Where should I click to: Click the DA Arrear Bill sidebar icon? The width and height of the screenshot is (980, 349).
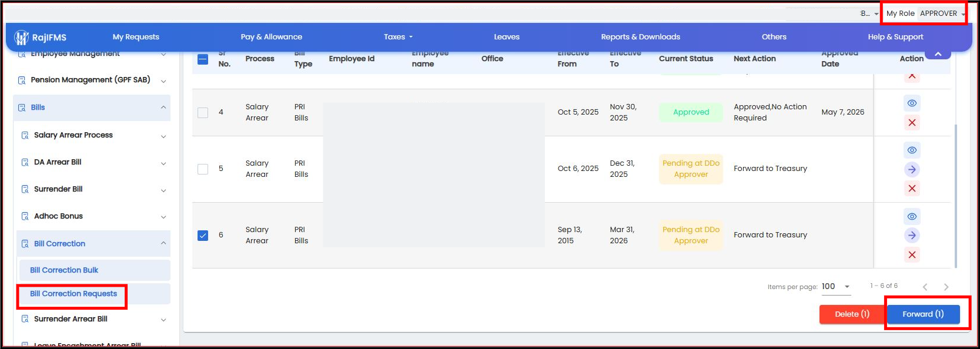click(x=25, y=162)
